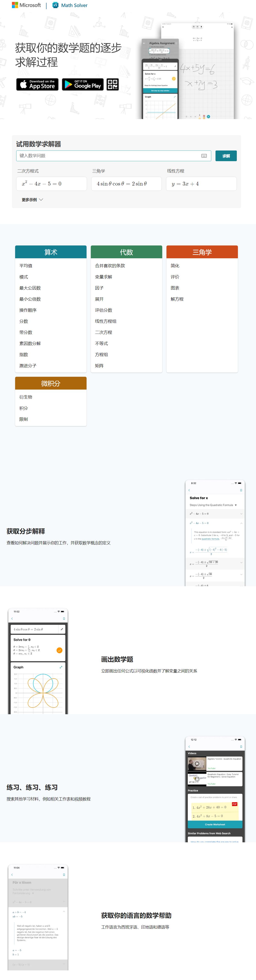Open the 三角学 category header
Image resolution: width=256 pixels, height=980 pixels.
pyautogui.click(x=202, y=252)
